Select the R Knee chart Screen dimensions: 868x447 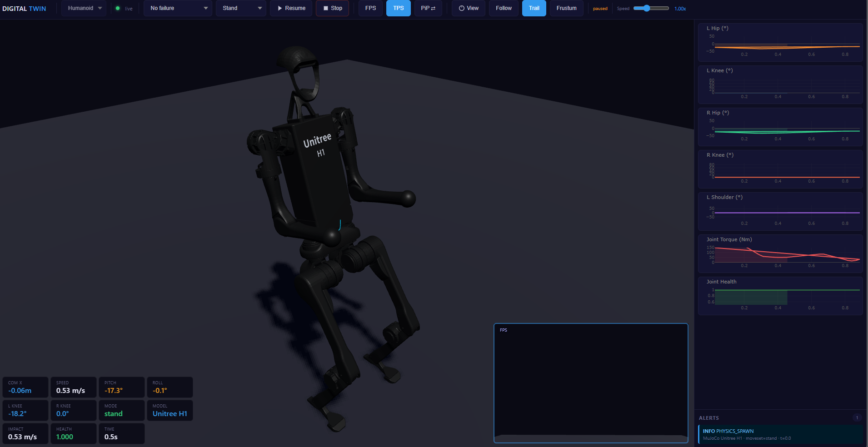[780, 169]
